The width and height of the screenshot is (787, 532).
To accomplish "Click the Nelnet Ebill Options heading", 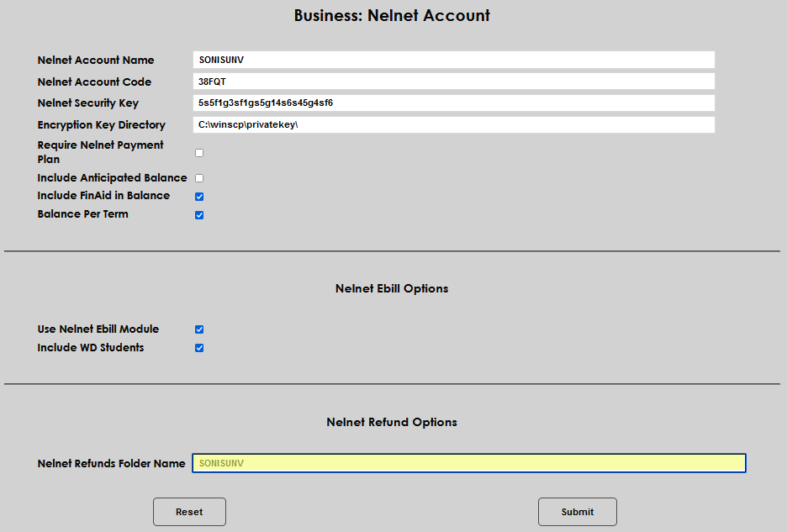I will click(x=392, y=288).
